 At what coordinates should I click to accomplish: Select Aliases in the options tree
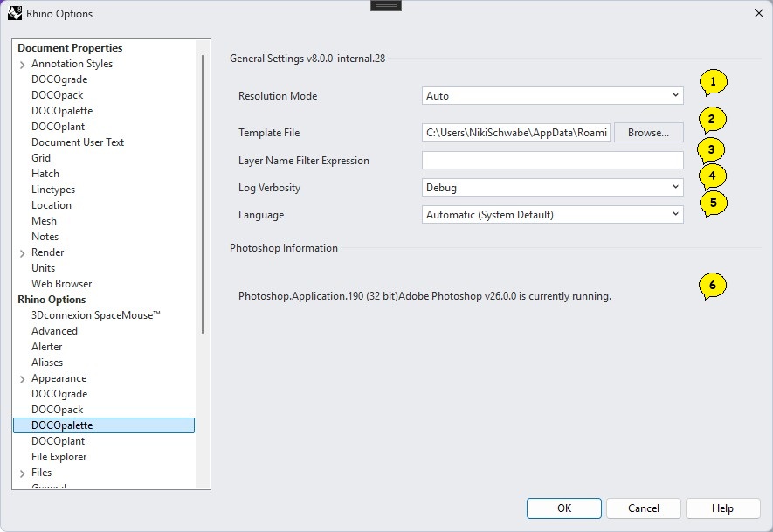[x=47, y=363]
